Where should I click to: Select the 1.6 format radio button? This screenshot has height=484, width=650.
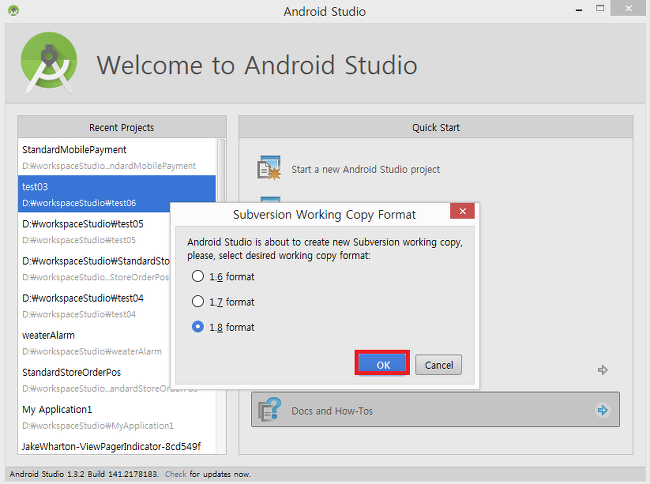coord(198,276)
